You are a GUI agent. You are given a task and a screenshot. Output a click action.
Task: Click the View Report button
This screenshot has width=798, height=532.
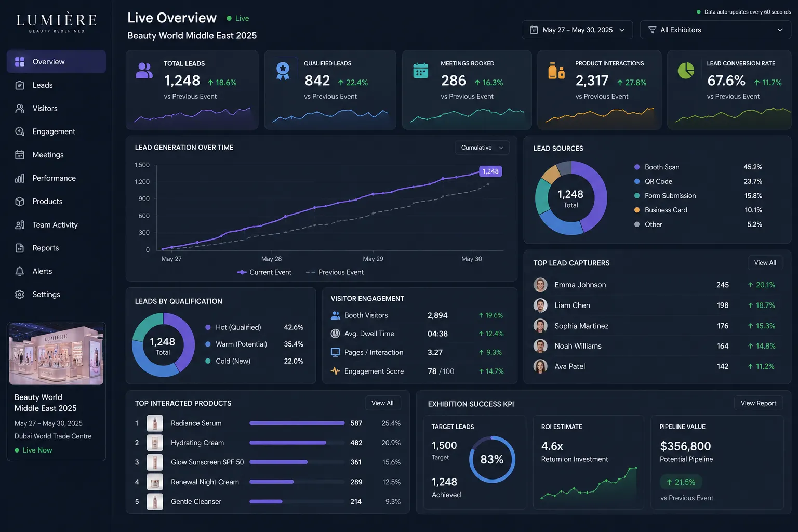[758, 403]
